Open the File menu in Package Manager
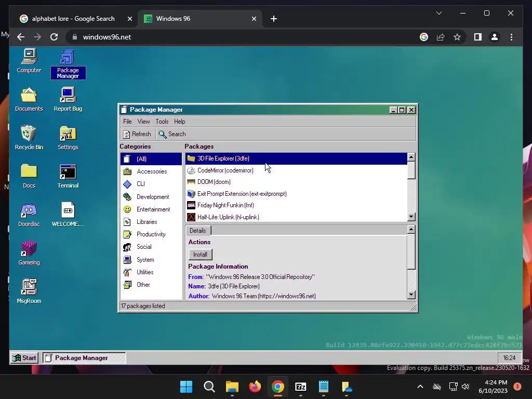This screenshot has width=532, height=399. pyautogui.click(x=127, y=122)
